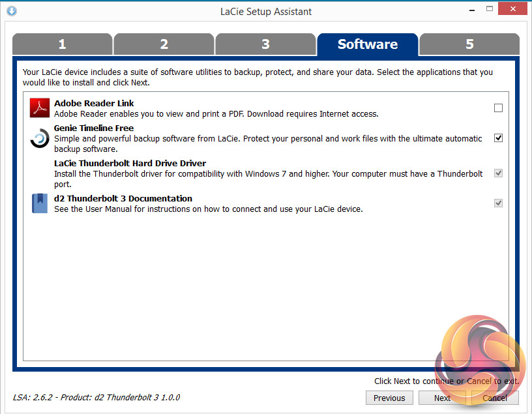Select the Software tab

click(x=368, y=44)
